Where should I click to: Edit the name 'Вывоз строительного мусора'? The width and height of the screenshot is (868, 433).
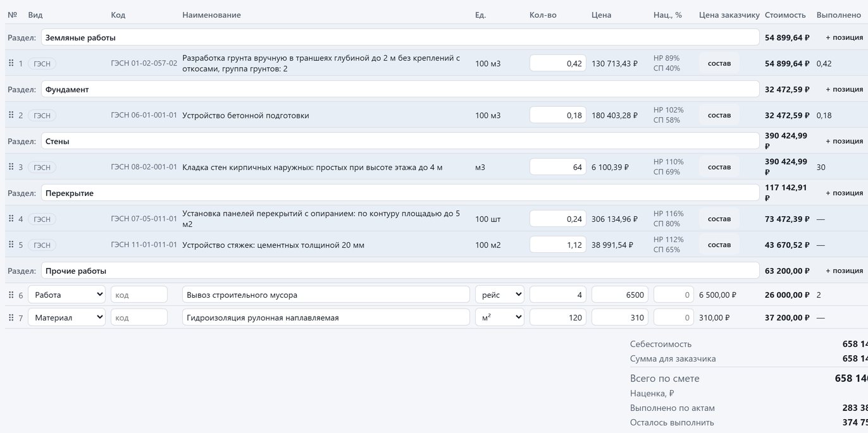[x=326, y=295]
